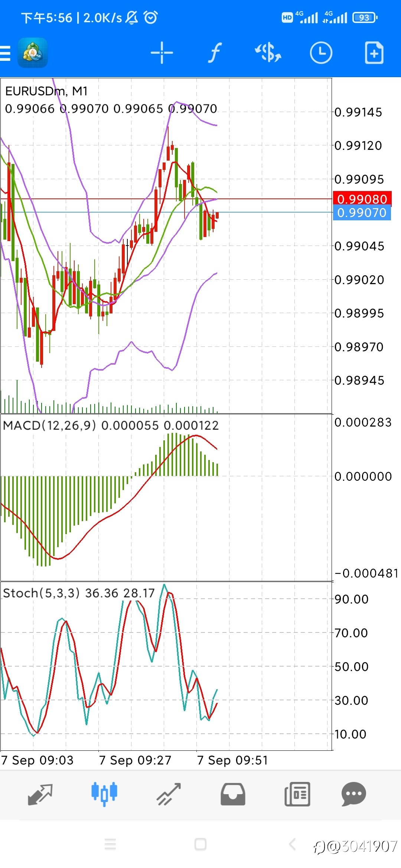Activate the crosshair tool

(x=162, y=53)
